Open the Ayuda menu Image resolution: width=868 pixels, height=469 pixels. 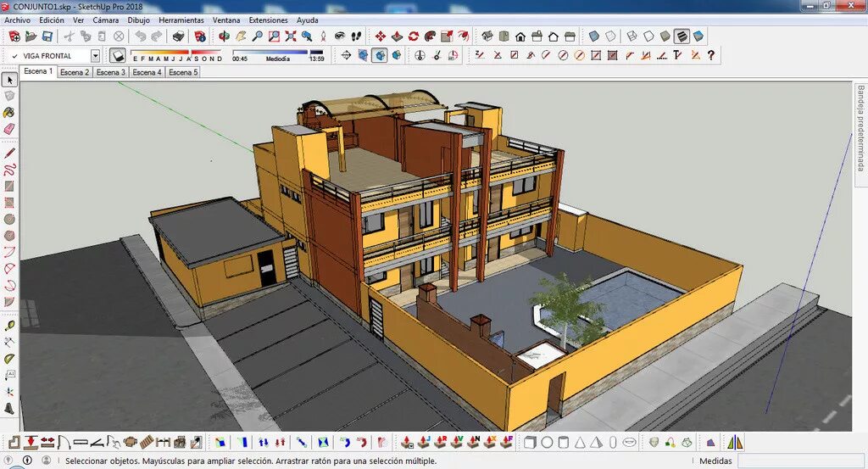coord(307,20)
